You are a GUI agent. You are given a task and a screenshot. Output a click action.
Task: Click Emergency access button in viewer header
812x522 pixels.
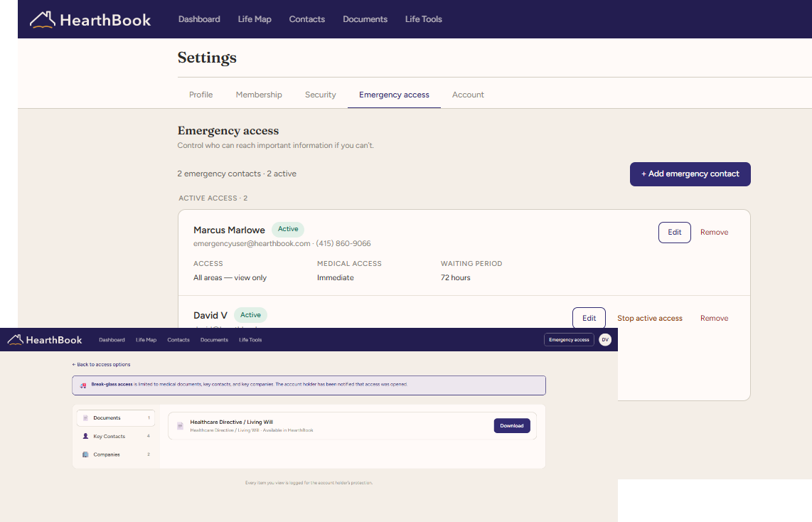click(x=569, y=340)
